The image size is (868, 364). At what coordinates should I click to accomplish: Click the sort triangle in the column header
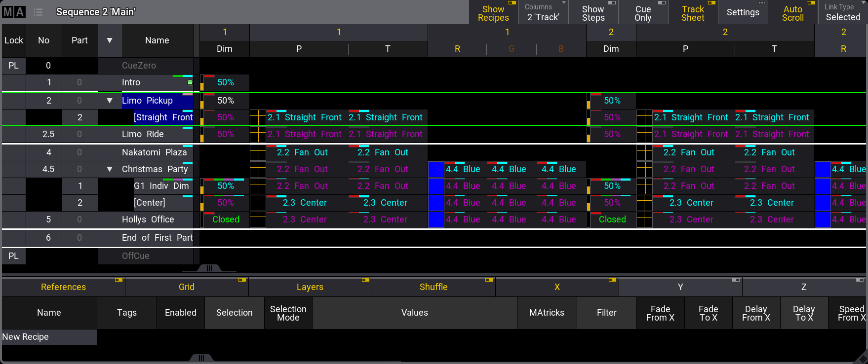[110, 40]
